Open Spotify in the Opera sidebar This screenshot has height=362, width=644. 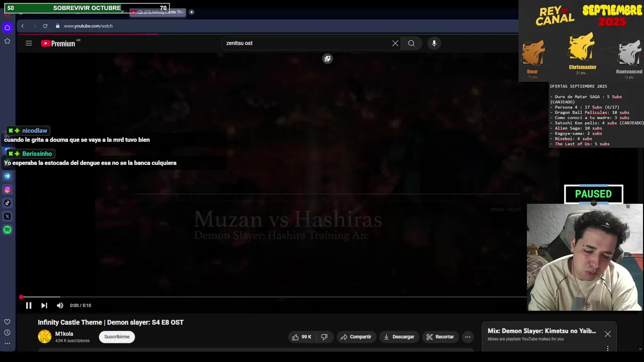point(7,230)
